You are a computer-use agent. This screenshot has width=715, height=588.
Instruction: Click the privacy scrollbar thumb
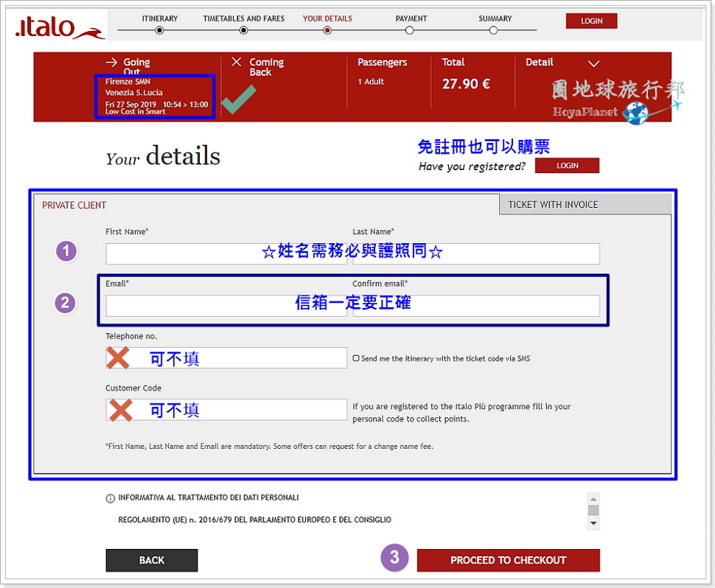[593, 510]
